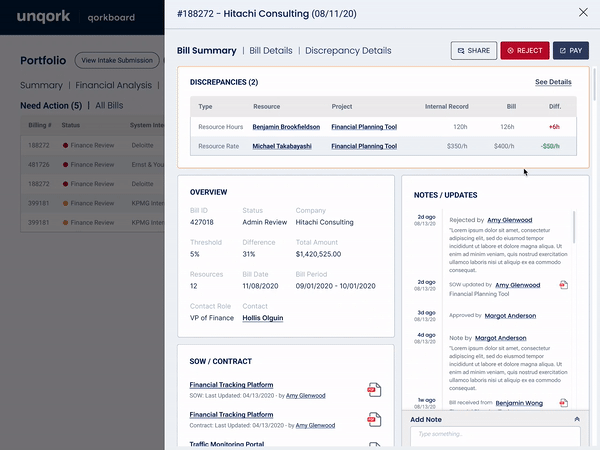600x450 pixels.
Task: Open Michael Takabayashi resource link
Action: coord(282,146)
